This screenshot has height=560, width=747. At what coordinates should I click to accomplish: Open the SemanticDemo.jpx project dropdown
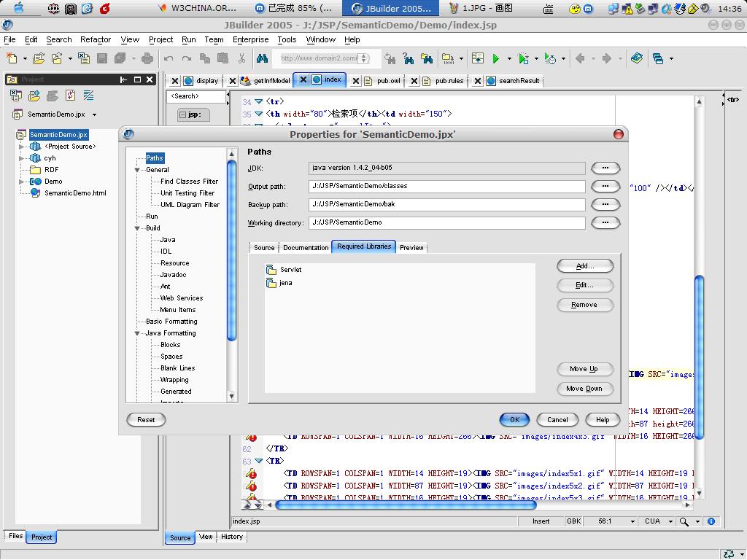coord(94,114)
